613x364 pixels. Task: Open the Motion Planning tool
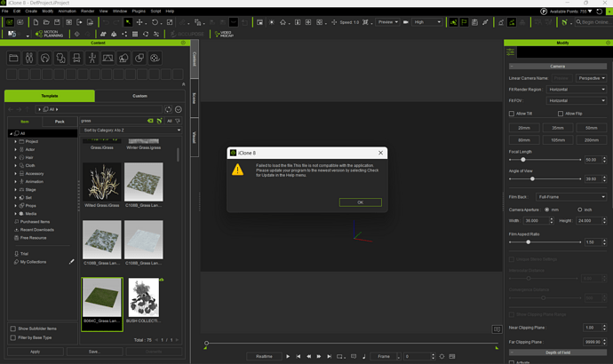tap(49, 34)
